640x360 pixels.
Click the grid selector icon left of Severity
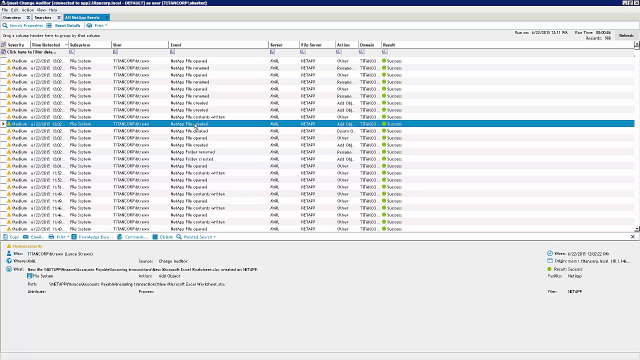(3, 45)
